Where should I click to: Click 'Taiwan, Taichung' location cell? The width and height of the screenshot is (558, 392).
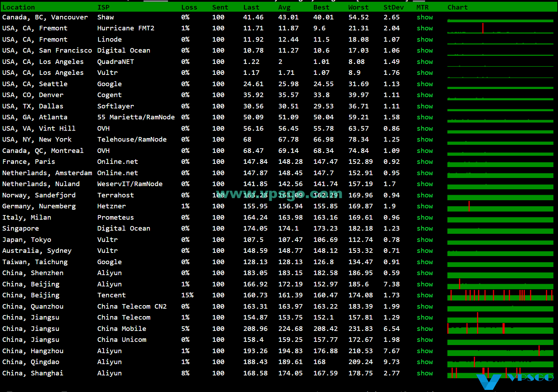click(35, 262)
